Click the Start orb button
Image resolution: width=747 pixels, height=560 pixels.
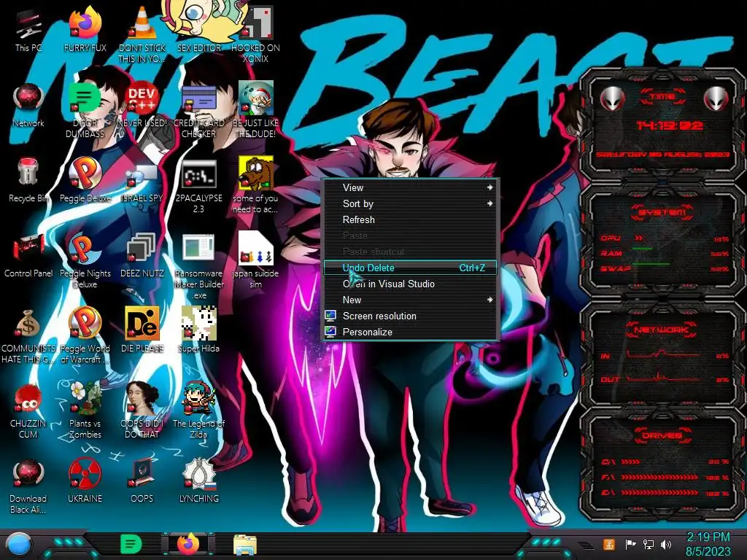tap(19, 545)
